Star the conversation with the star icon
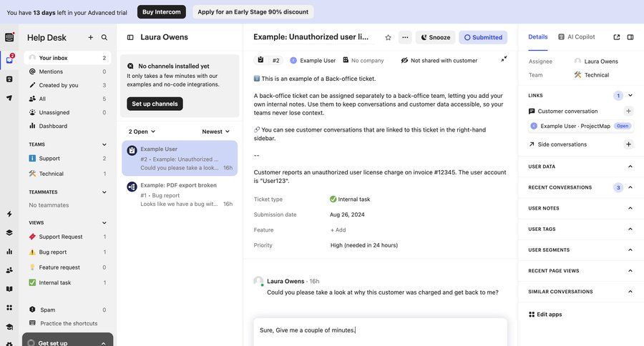Screen dimensions: 644x346 click(x=388, y=37)
